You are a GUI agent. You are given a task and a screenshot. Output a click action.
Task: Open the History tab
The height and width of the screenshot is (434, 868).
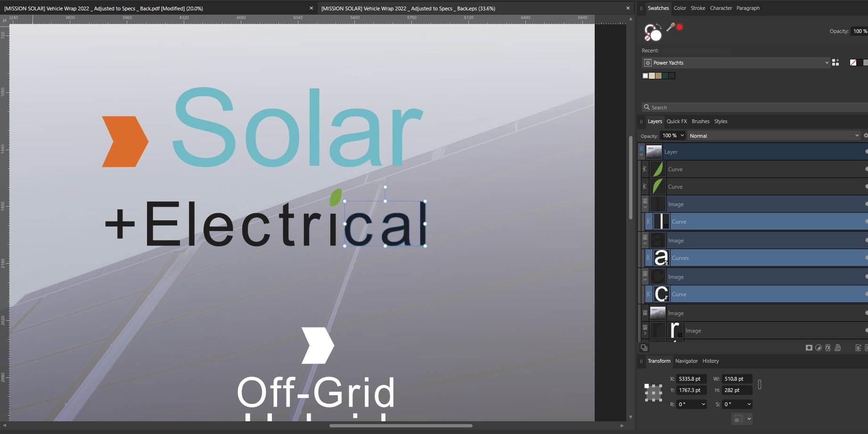coord(711,361)
